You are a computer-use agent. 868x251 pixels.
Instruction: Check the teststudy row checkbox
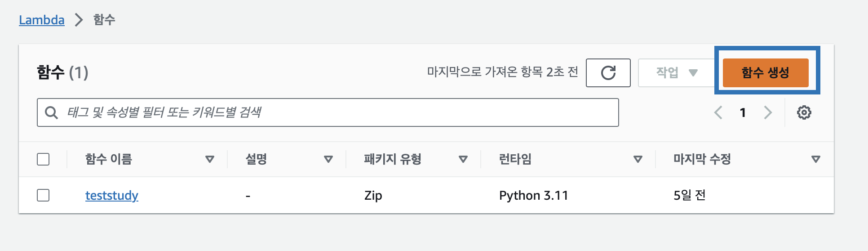pyautogui.click(x=43, y=195)
